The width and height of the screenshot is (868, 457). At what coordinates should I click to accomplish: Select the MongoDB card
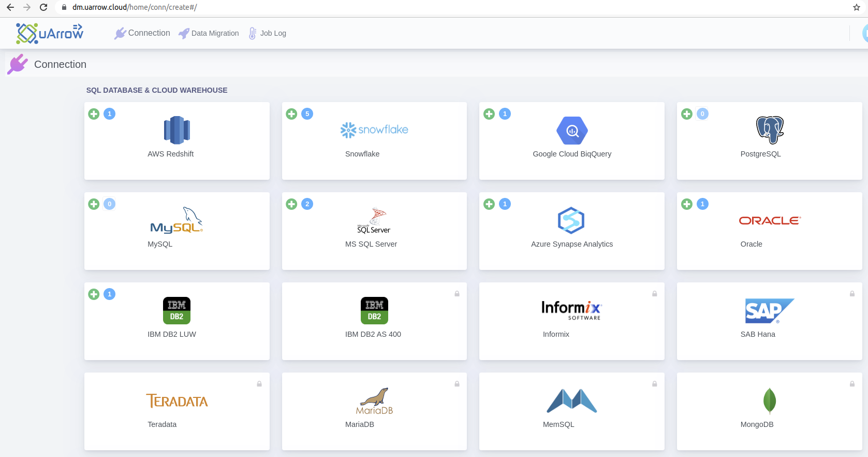[x=769, y=411]
